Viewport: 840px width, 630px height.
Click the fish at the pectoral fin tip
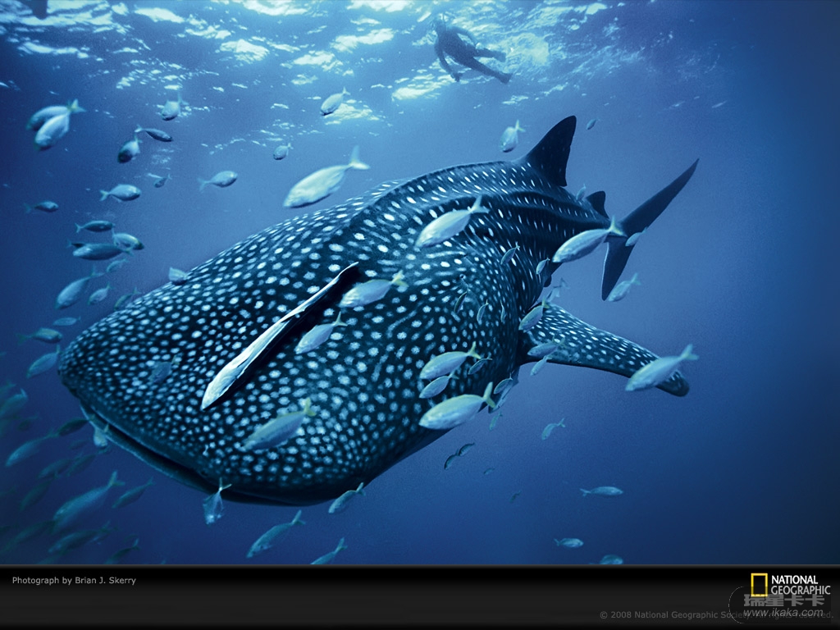(659, 369)
